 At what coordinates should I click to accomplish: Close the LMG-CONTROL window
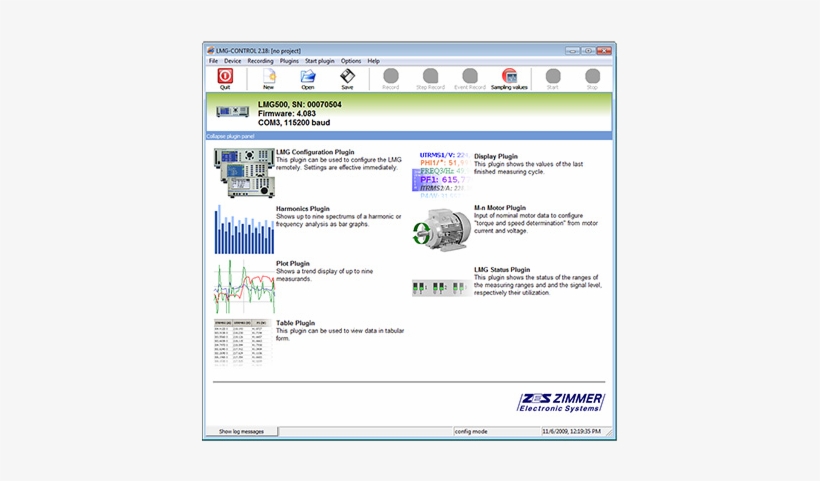[x=604, y=51]
